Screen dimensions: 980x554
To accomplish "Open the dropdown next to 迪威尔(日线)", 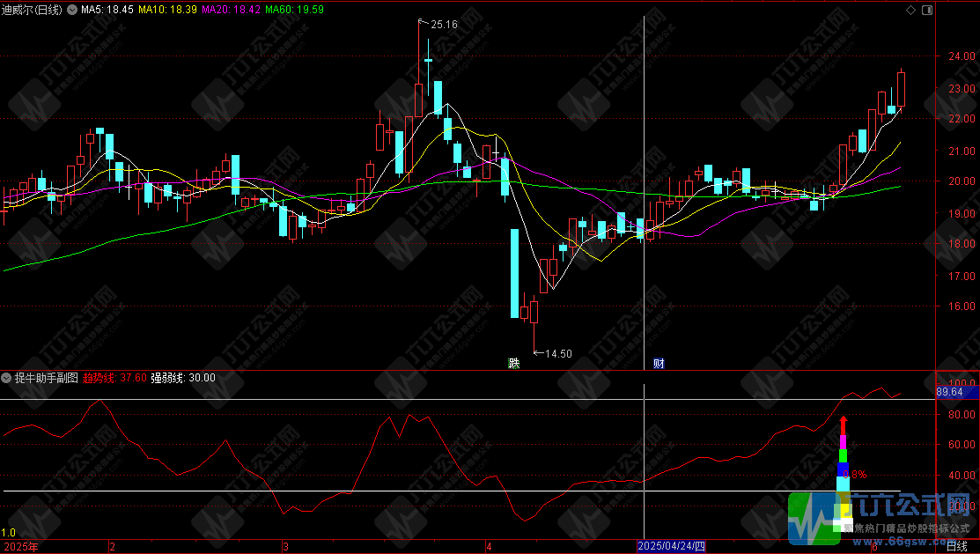I will (x=70, y=10).
